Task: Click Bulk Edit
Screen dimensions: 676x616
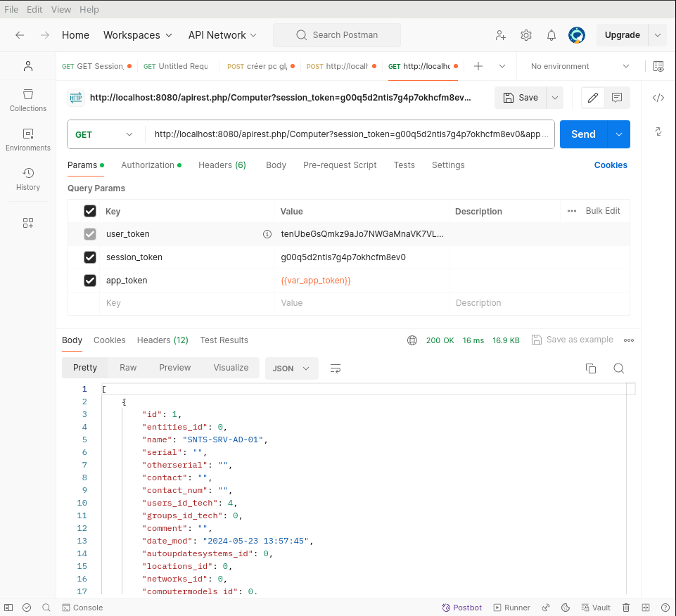Action: click(x=603, y=211)
